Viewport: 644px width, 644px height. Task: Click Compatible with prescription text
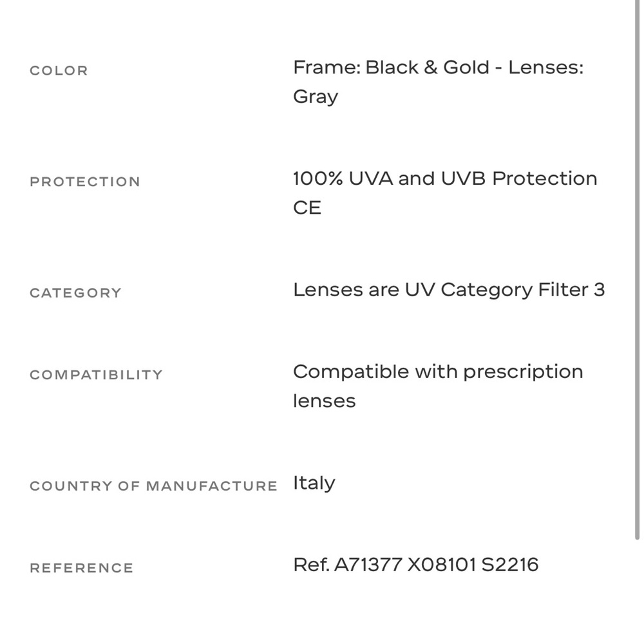pyautogui.click(x=438, y=372)
